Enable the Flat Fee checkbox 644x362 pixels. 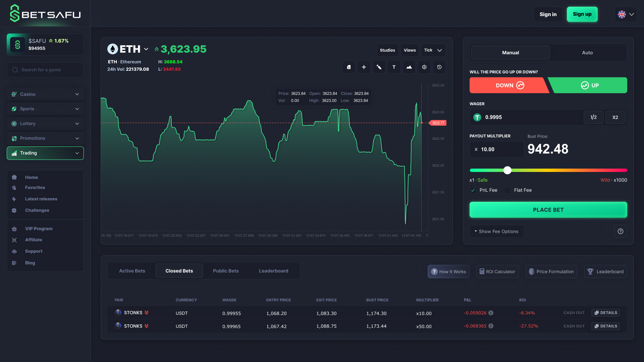click(x=507, y=190)
